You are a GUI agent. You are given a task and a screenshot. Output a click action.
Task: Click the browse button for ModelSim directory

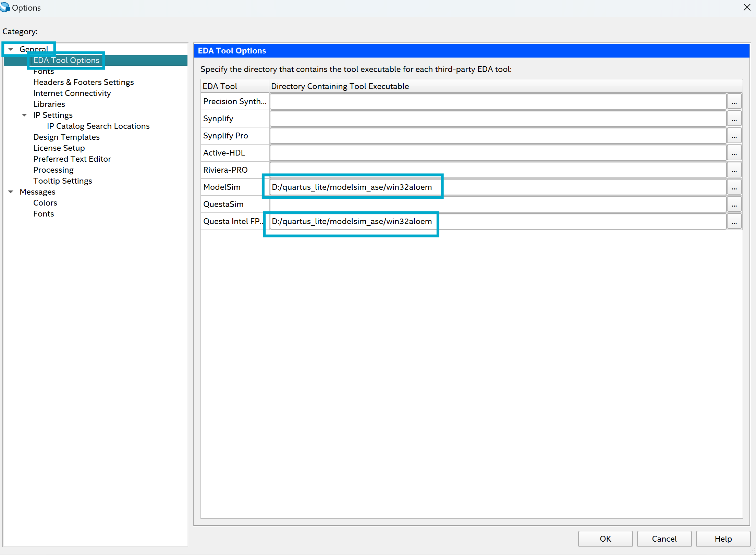[x=734, y=187]
